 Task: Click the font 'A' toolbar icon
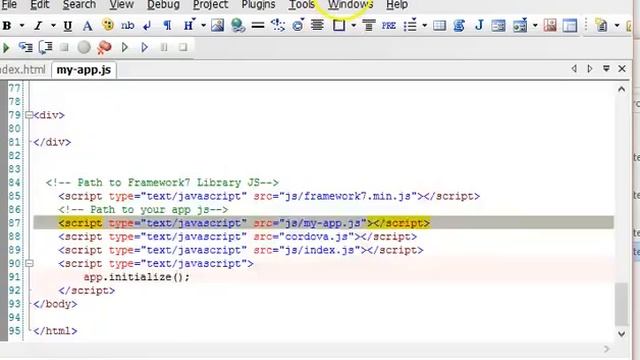[87, 26]
